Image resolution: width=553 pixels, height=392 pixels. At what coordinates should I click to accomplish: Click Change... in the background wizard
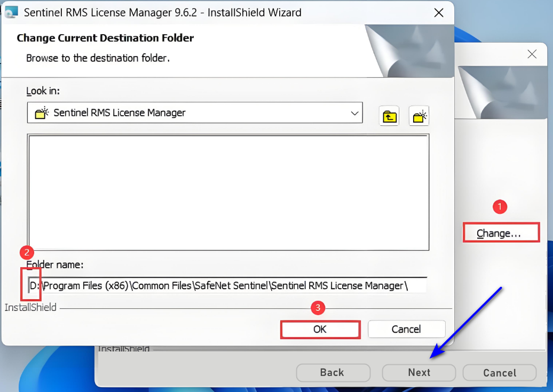[x=501, y=233]
